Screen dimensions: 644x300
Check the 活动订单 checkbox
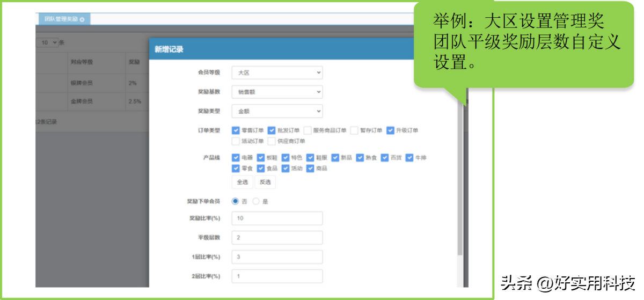point(236,141)
